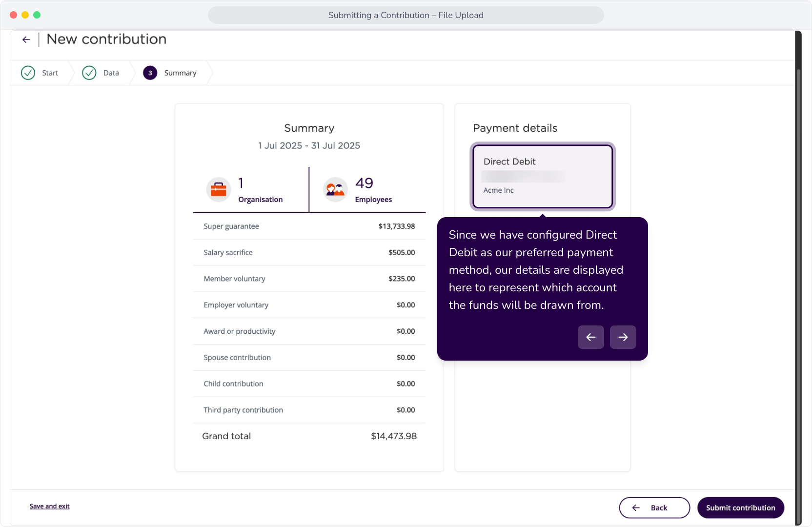
Task: Select the step 3 Summary circle
Action: point(150,73)
